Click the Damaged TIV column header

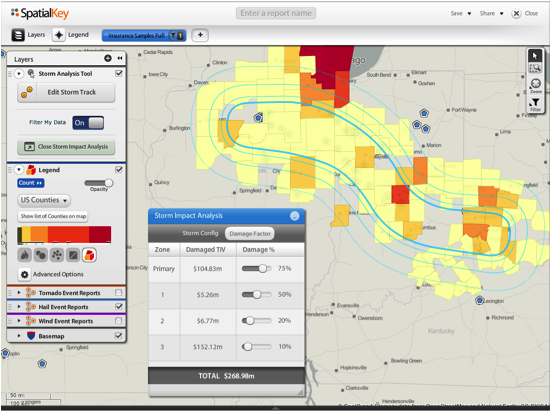[x=205, y=250]
